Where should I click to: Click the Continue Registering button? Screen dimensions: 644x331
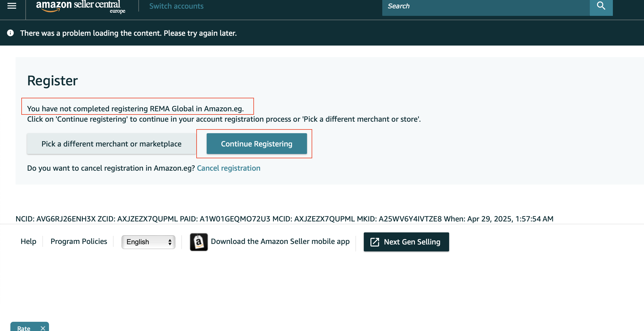[257, 144]
